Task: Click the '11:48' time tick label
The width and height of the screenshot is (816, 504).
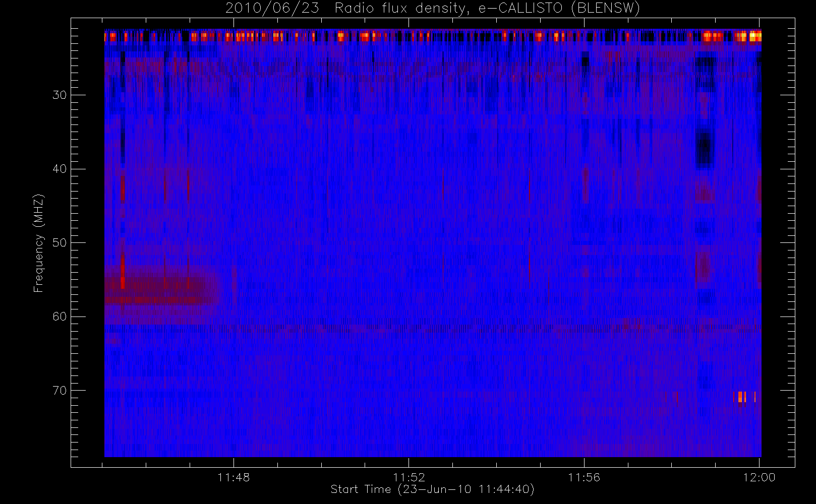Action: pos(234,477)
